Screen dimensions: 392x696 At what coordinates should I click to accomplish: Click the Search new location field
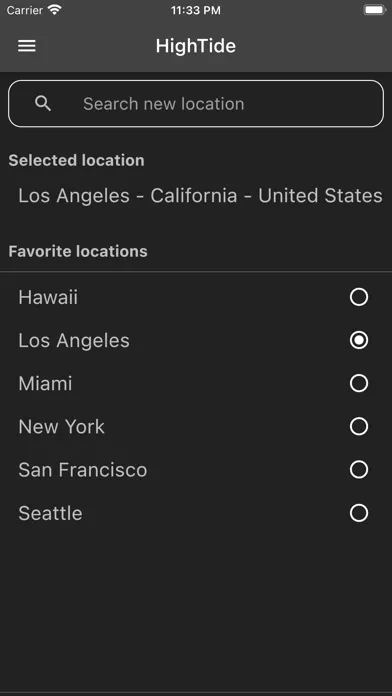click(196, 104)
